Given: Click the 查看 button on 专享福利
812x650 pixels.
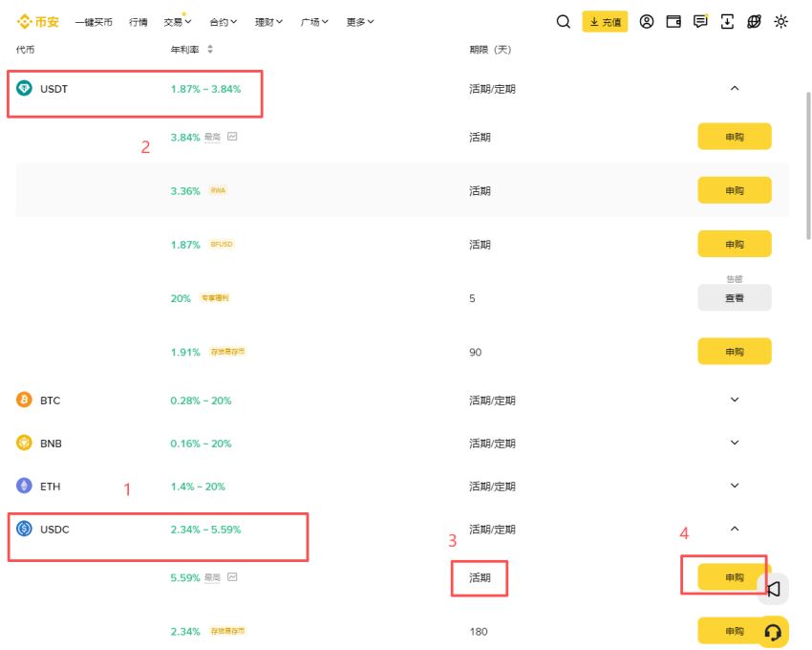Looking at the screenshot, I should click(734, 297).
